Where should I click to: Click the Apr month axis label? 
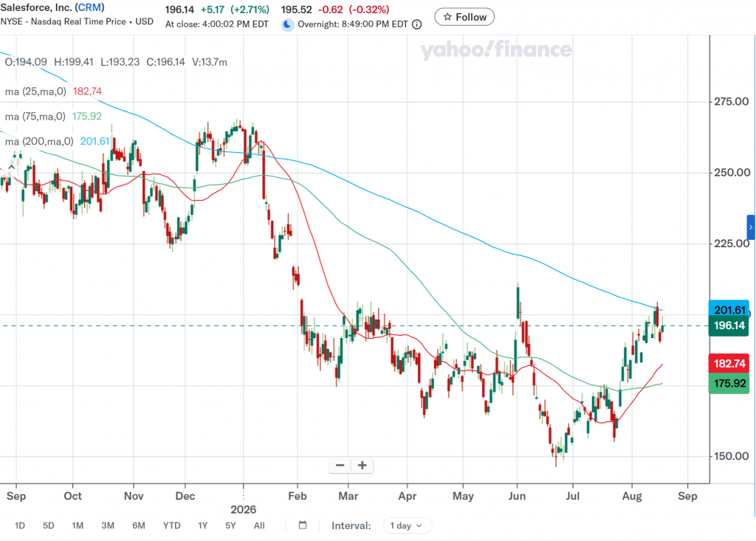408,496
